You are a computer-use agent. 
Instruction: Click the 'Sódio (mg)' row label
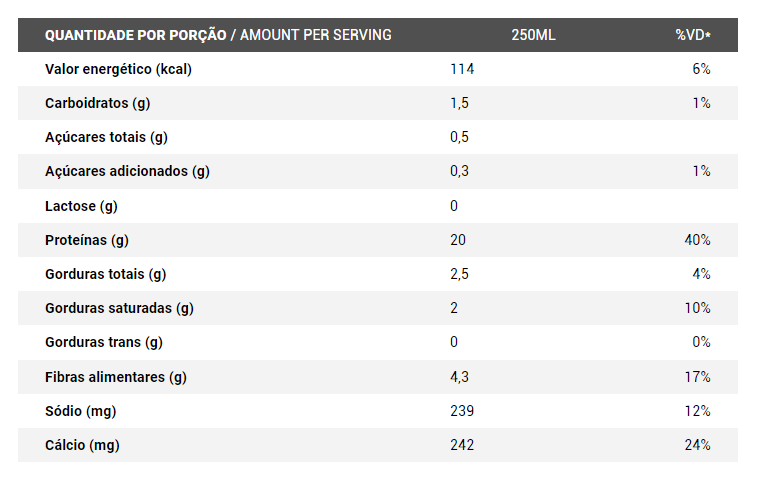pyautogui.click(x=82, y=411)
